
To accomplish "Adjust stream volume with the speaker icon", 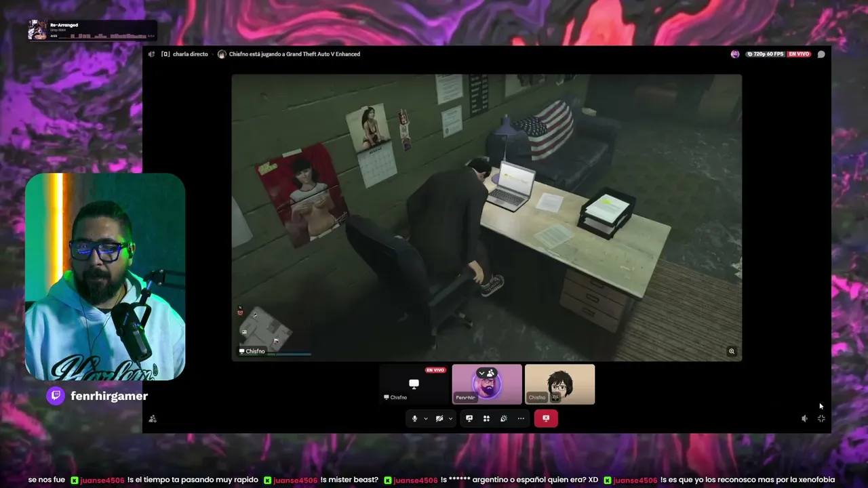I will 804,419.
